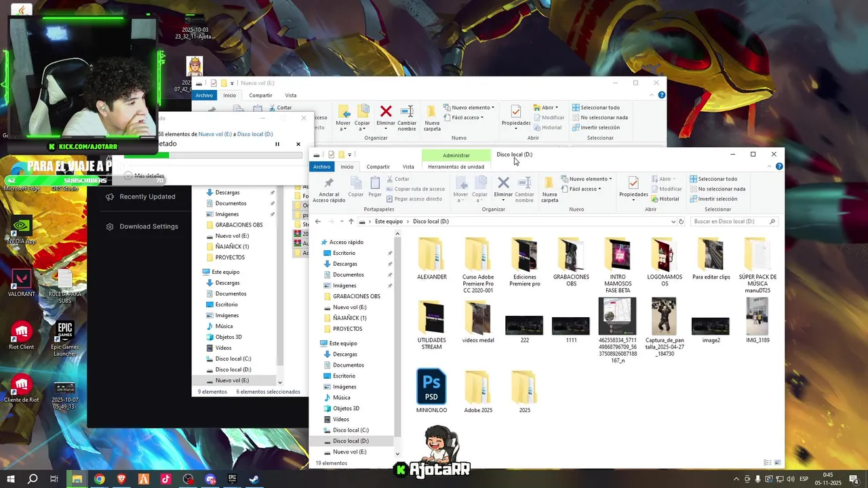Cancel the file copy with the X button

298,144
